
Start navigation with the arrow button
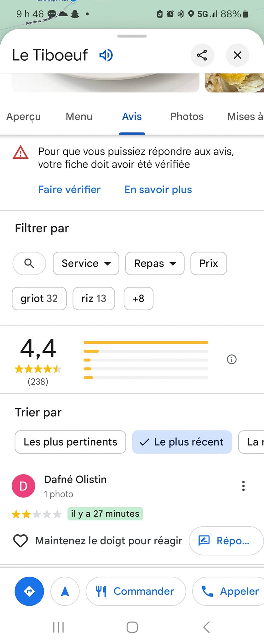(65, 591)
